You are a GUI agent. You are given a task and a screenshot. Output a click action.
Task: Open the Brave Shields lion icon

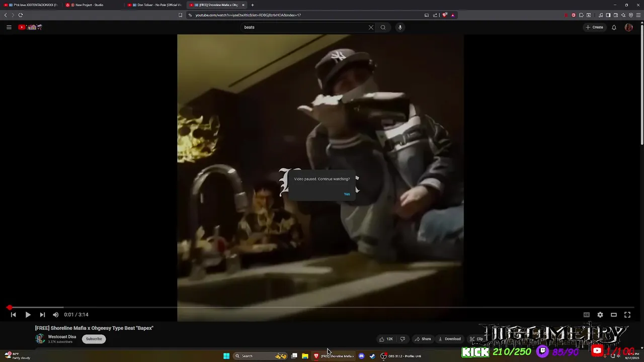(x=444, y=15)
